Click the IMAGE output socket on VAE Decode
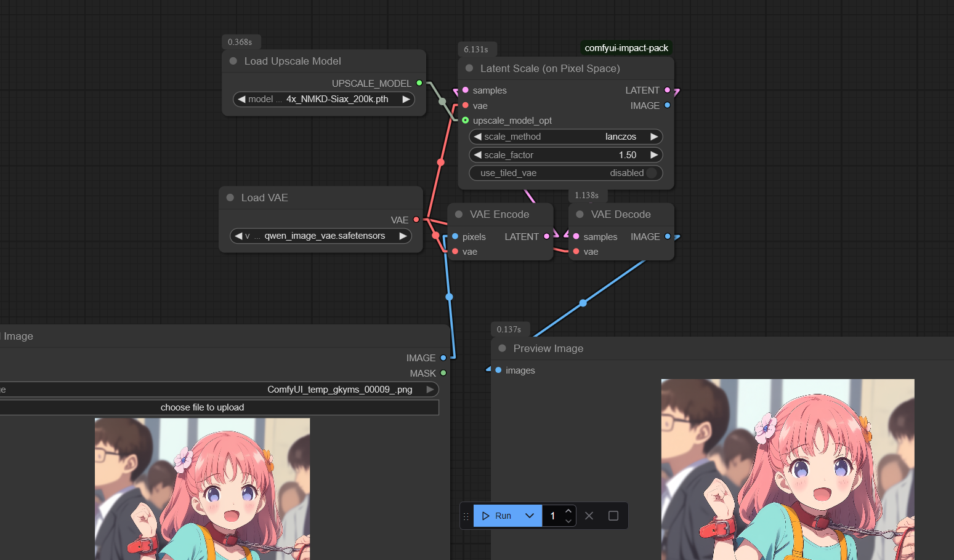This screenshot has width=954, height=560. coord(668,236)
